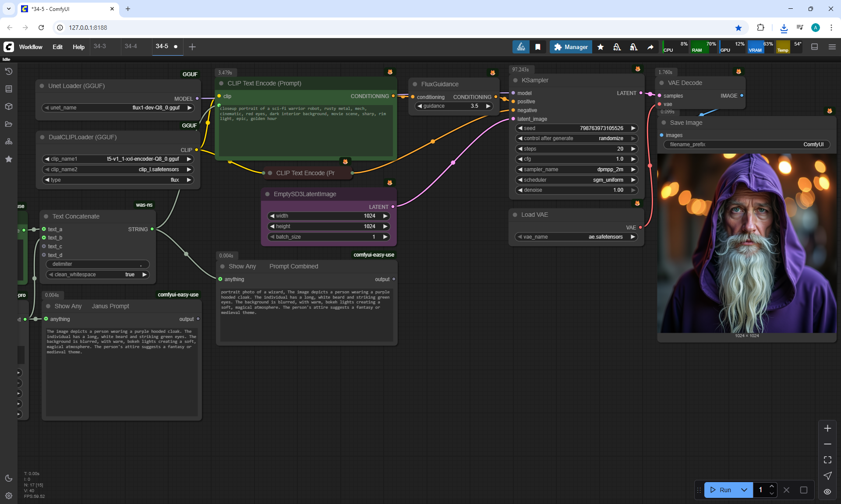Click the guidance 3.5 slider field
841x504 pixels.
[x=454, y=106]
